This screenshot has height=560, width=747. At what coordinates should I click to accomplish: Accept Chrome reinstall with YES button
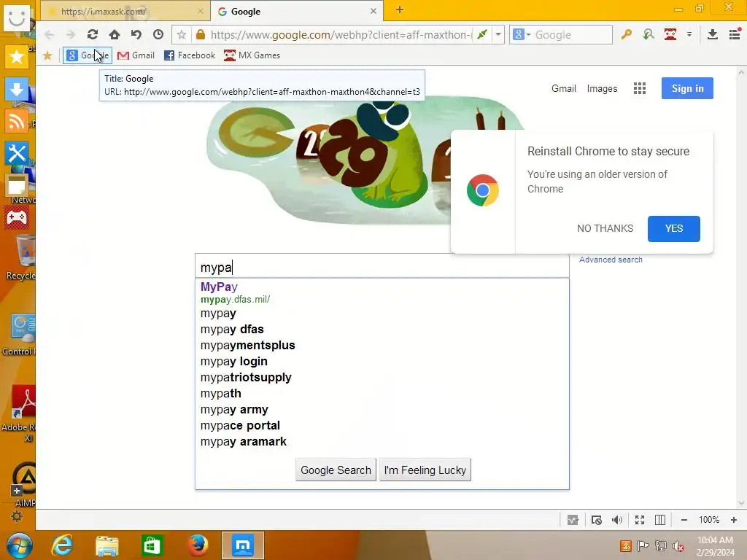[x=673, y=228]
